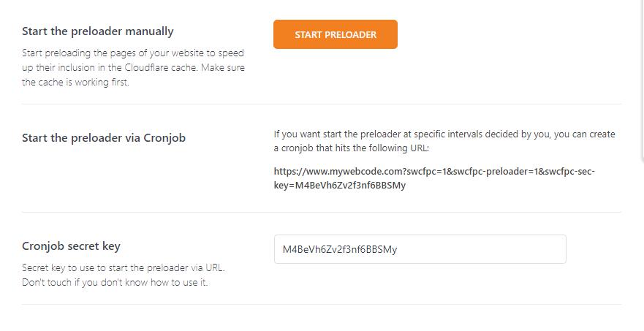Click the START PRELOADER button
Viewport: 644px width, 331px height.
[336, 34]
